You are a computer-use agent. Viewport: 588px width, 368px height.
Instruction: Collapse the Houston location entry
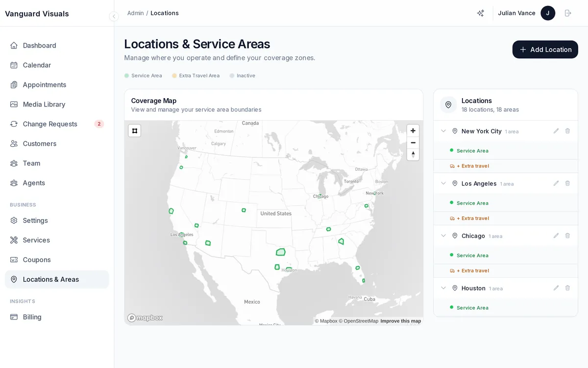[x=443, y=288]
